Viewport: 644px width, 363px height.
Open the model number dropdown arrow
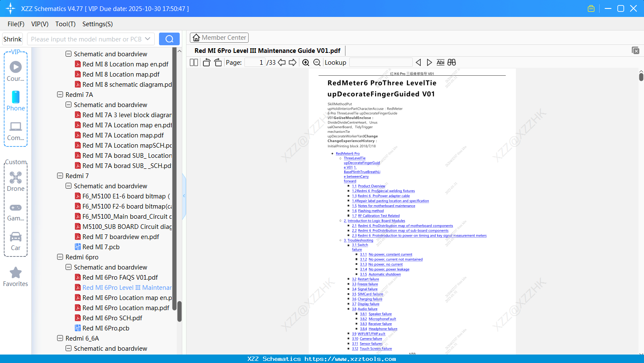click(148, 39)
